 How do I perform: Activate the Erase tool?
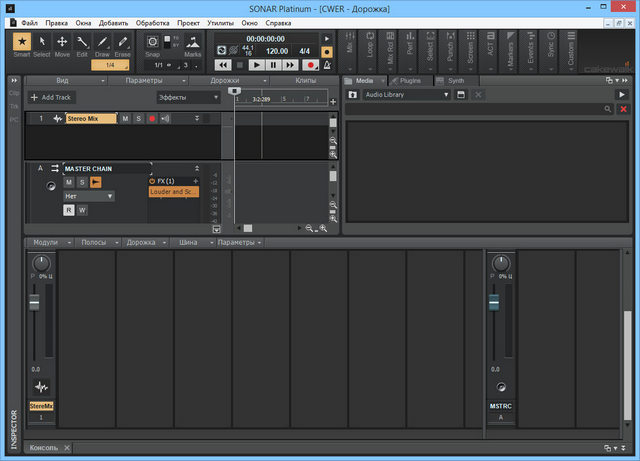tap(122, 44)
